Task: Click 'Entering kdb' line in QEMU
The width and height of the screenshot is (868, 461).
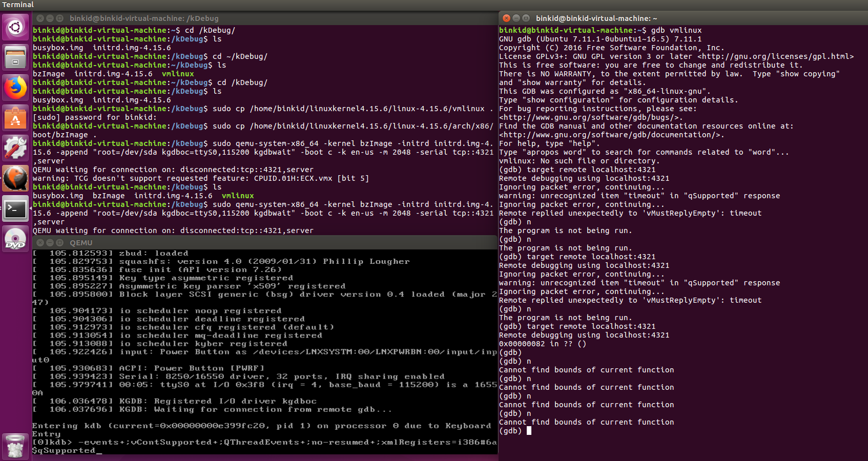Action: [x=261, y=430]
